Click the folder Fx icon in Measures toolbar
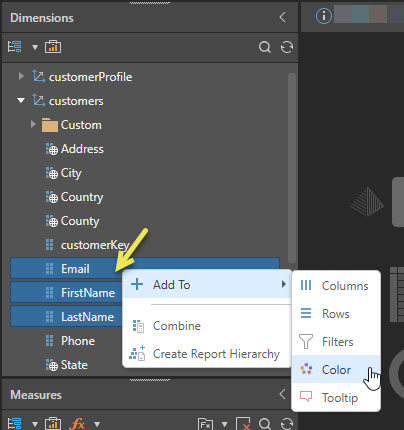This screenshot has width=404, height=430. click(x=205, y=424)
